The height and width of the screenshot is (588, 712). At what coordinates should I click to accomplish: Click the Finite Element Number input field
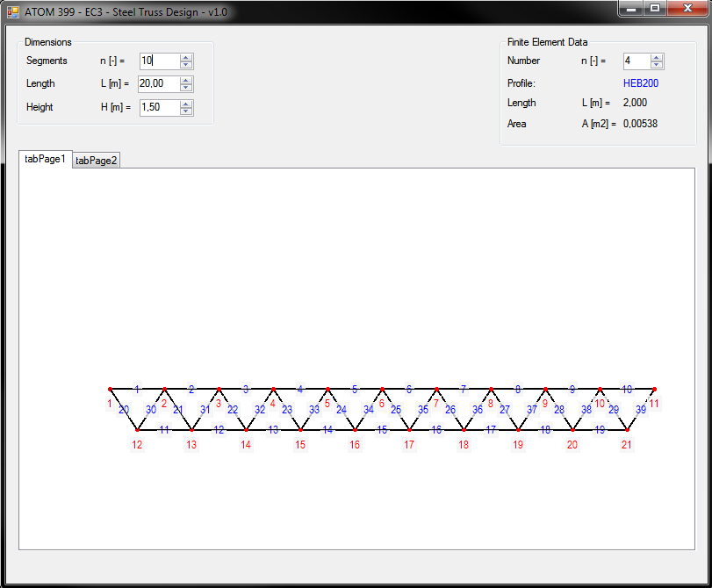[637, 61]
